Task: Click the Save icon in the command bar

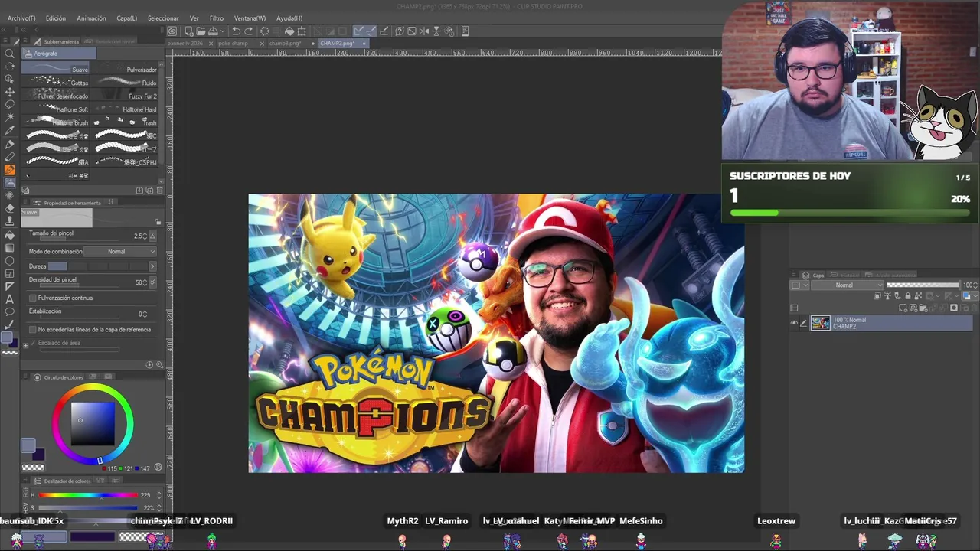Action: [x=213, y=31]
